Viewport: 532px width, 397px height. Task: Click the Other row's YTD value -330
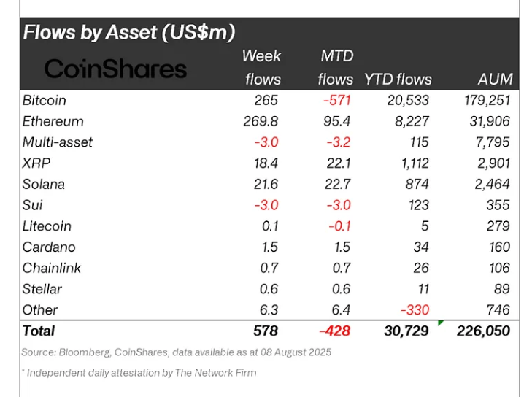pos(413,309)
